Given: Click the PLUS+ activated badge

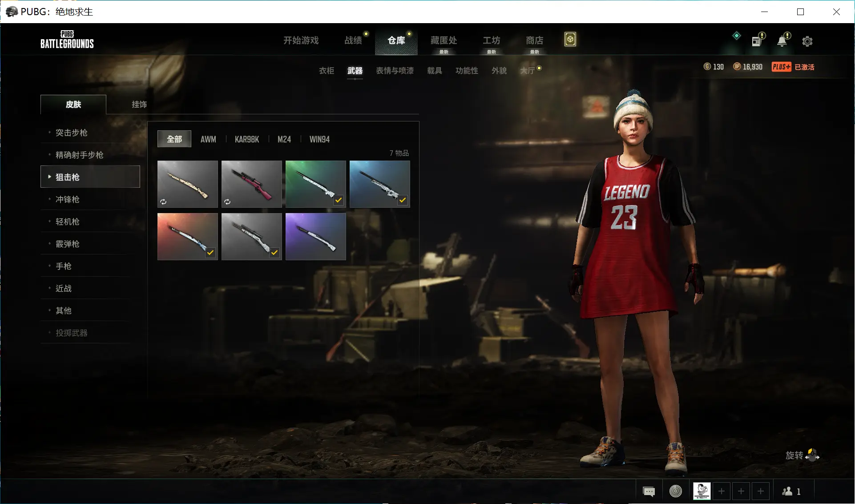Looking at the screenshot, I should [x=793, y=67].
